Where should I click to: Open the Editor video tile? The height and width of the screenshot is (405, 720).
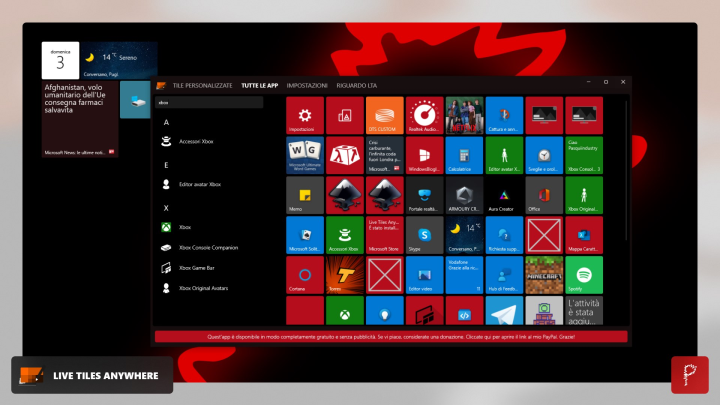pyautogui.click(x=425, y=275)
